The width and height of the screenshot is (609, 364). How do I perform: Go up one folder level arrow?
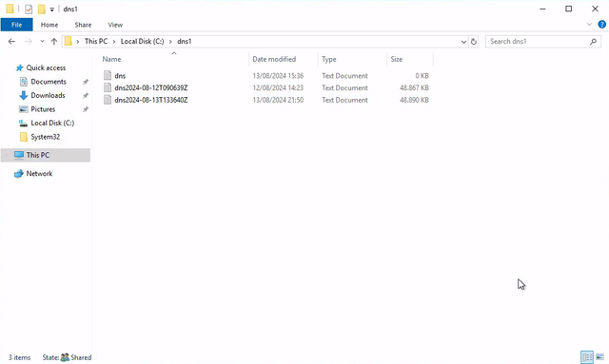click(54, 42)
